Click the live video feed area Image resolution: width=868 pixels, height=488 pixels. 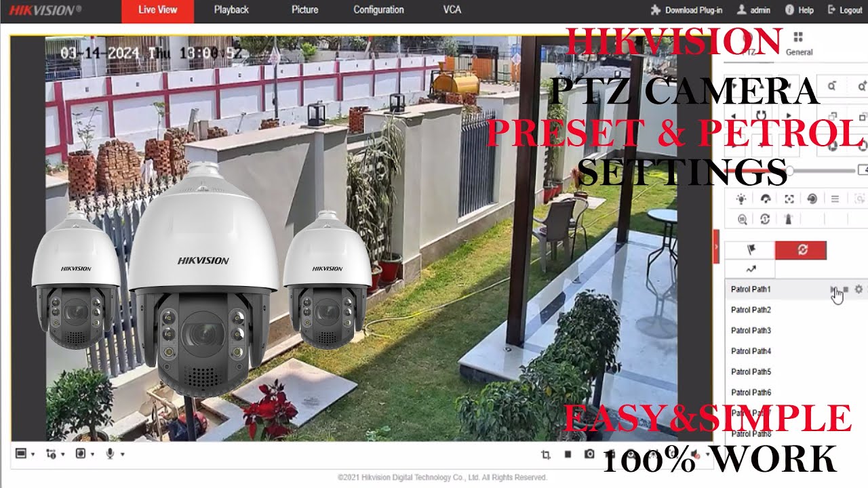pyautogui.click(x=361, y=239)
